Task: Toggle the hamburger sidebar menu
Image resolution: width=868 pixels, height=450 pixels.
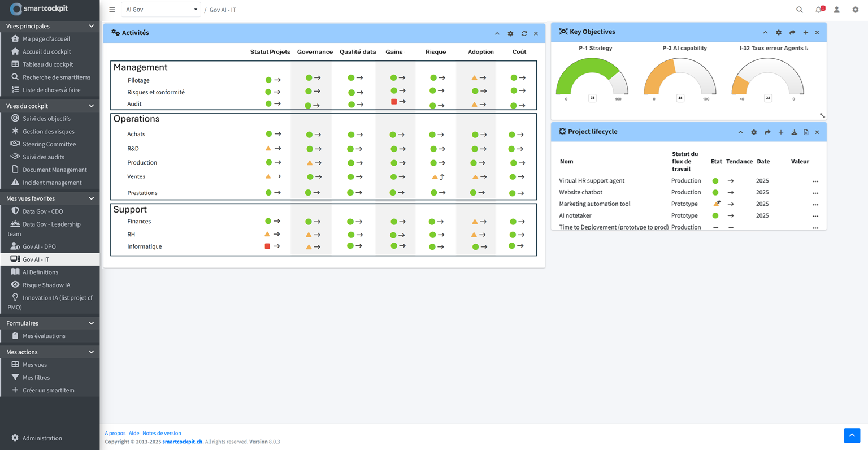Action: 112,10
